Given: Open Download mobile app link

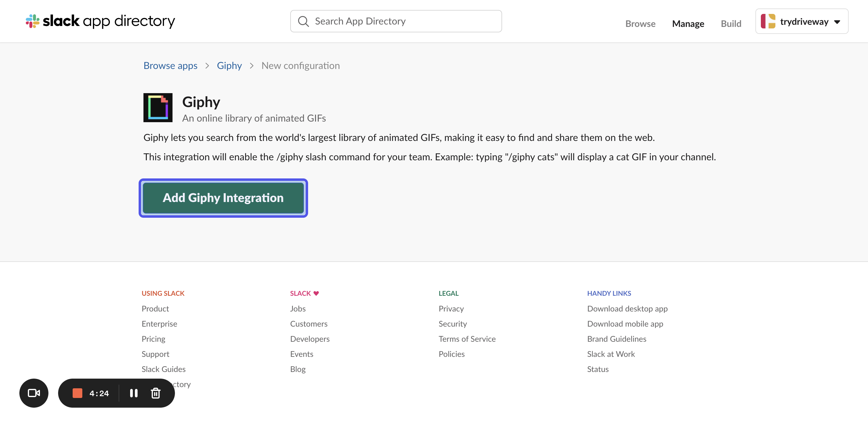Looking at the screenshot, I should [x=625, y=324].
